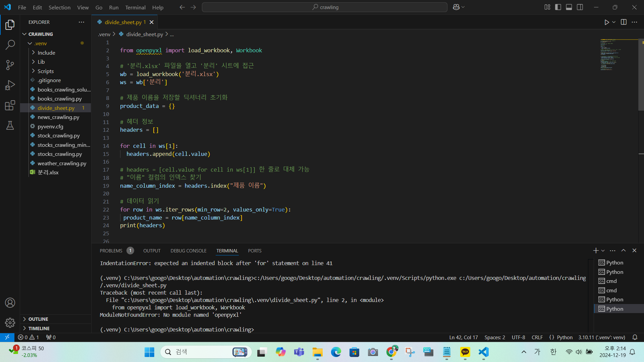Screen dimensions: 644x362
Task: Change file encoding UTF-8
Action: [x=518, y=337]
